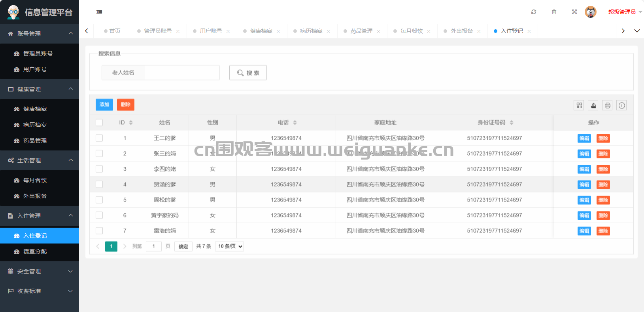Open 外出报备 in the sidebar

pos(40,196)
